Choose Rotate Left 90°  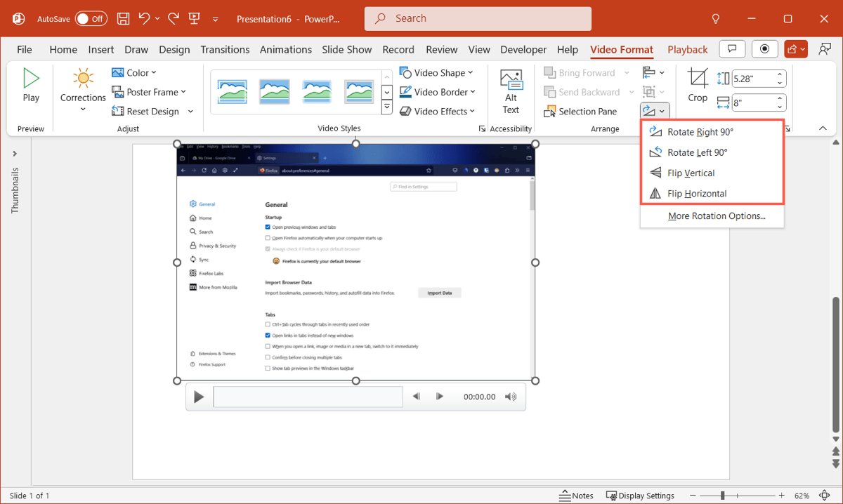(x=712, y=152)
